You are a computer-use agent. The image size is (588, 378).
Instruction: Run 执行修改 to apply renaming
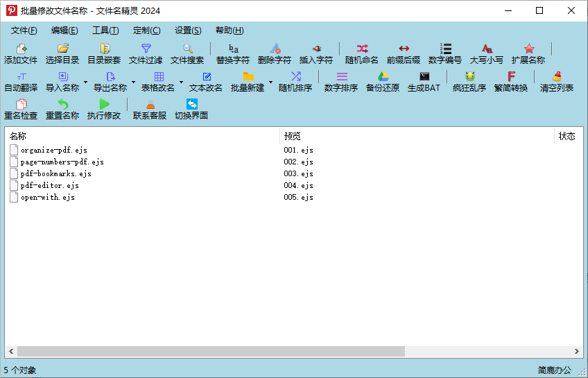[104, 109]
